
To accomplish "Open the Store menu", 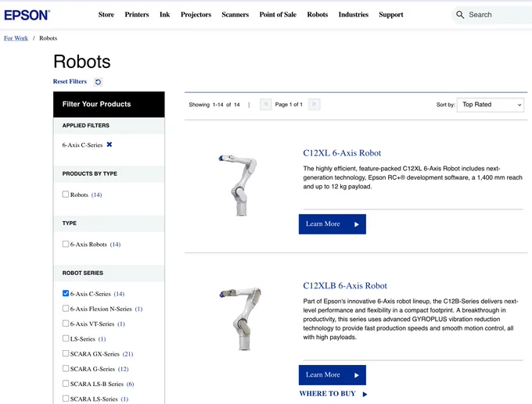I will [x=106, y=15].
